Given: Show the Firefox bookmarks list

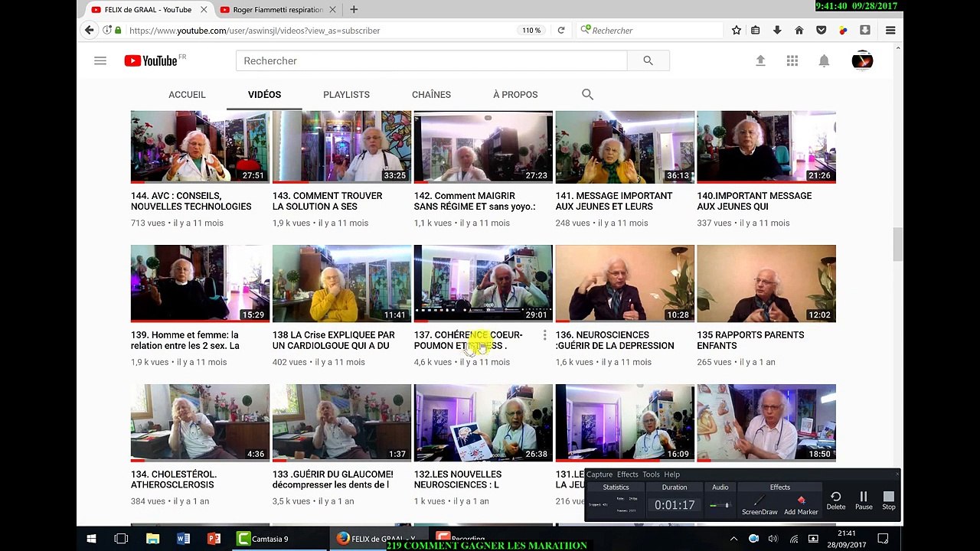Looking at the screenshot, I should pos(756,30).
